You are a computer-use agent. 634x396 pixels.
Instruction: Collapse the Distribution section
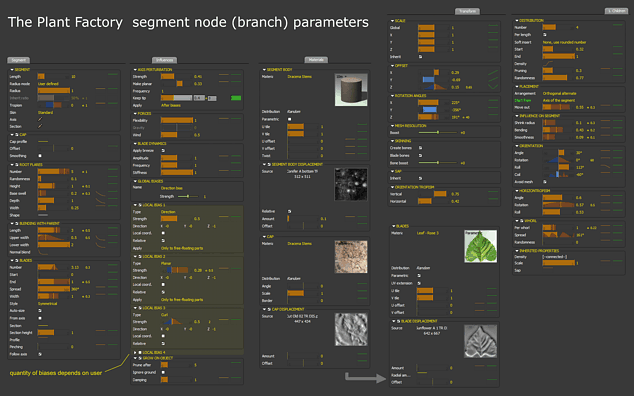coord(516,20)
